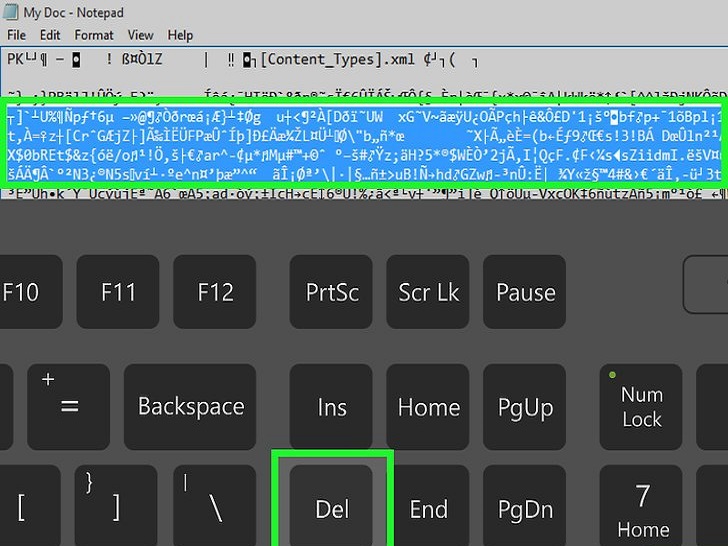Viewport: 728px width, 546px height.
Task: Click the PK text at document start
Action: (x=15, y=59)
